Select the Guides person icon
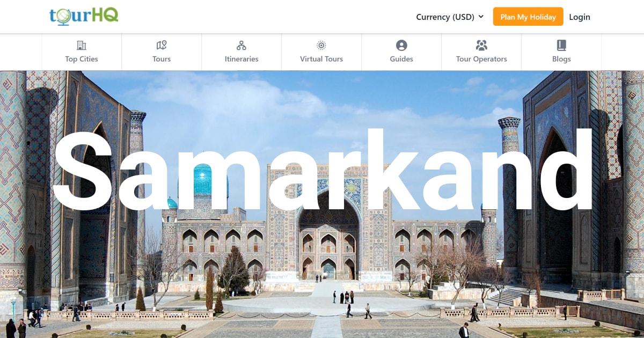Screen dimensions: 644x338 pyautogui.click(x=401, y=45)
